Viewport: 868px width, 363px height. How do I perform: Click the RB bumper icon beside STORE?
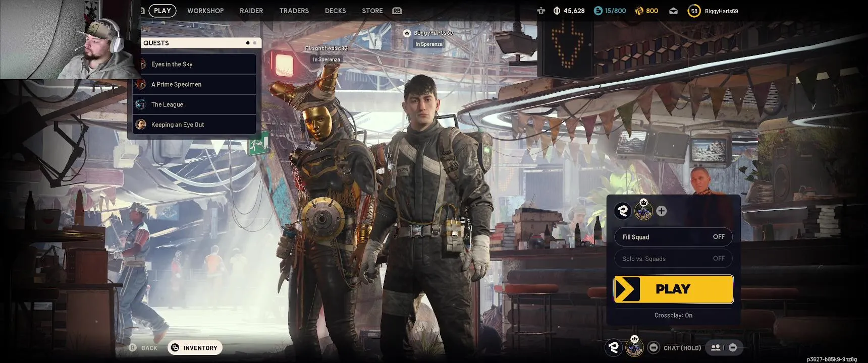point(397,11)
